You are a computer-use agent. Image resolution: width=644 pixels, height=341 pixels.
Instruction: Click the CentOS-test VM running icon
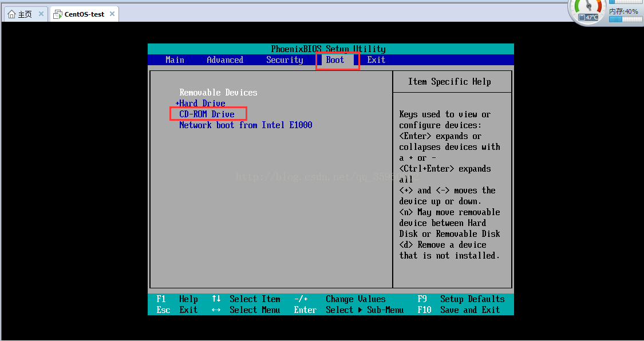58,14
